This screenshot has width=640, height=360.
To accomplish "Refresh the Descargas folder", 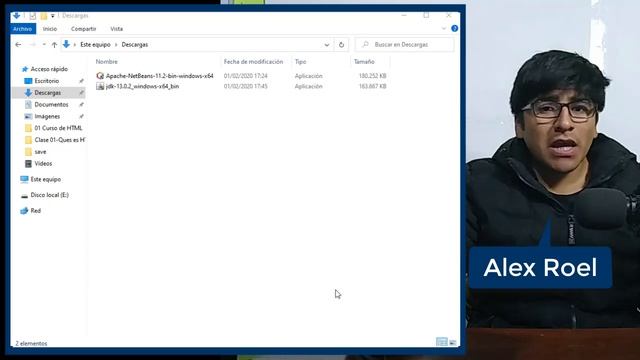I will 341,45.
